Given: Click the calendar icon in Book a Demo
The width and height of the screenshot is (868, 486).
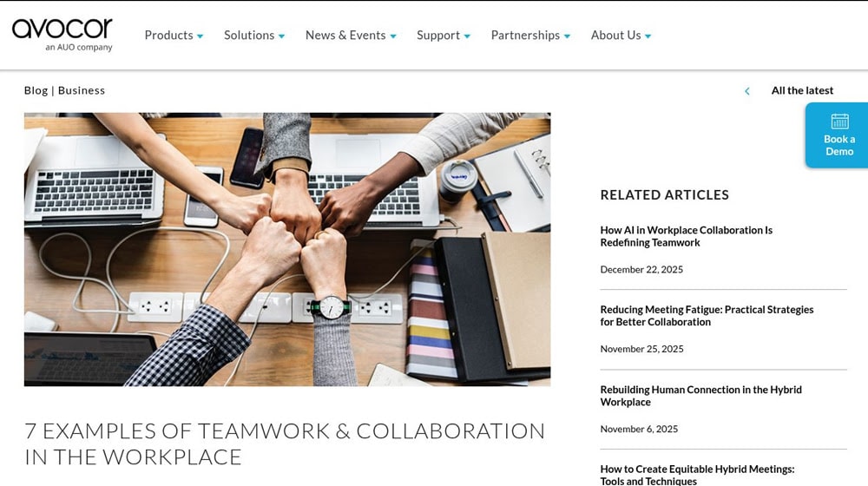Looking at the screenshot, I should tap(839, 121).
